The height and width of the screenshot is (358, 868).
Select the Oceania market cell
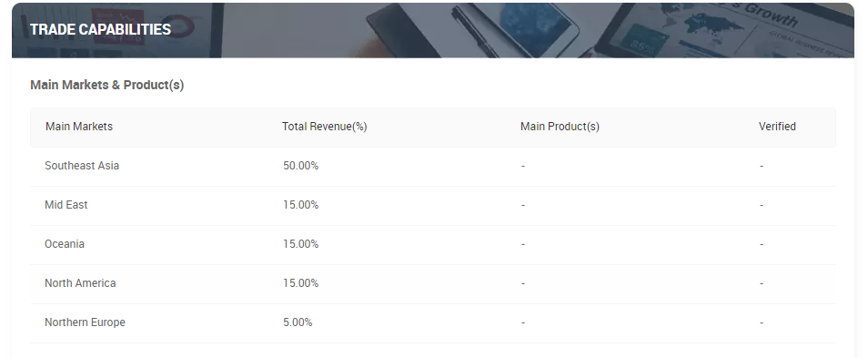(65, 244)
